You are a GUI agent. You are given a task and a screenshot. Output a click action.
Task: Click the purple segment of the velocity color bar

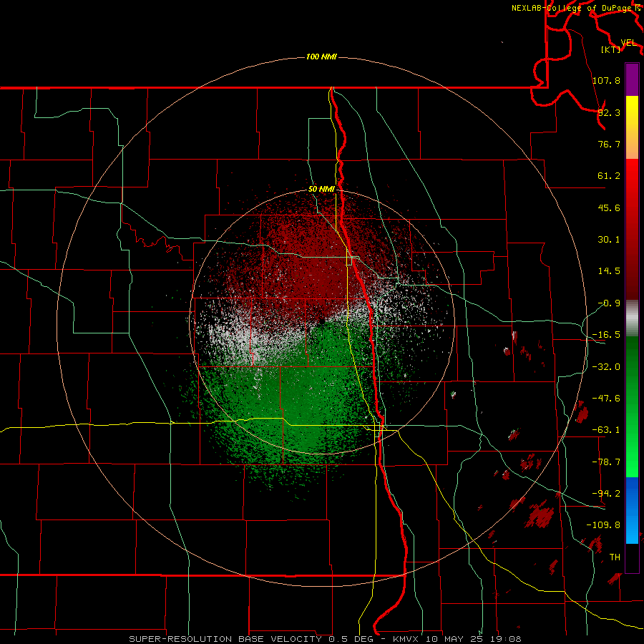pyautogui.click(x=632, y=79)
